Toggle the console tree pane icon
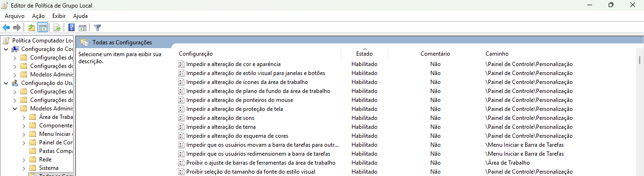Image resolution: width=644 pixels, height=176 pixels. coord(42,28)
